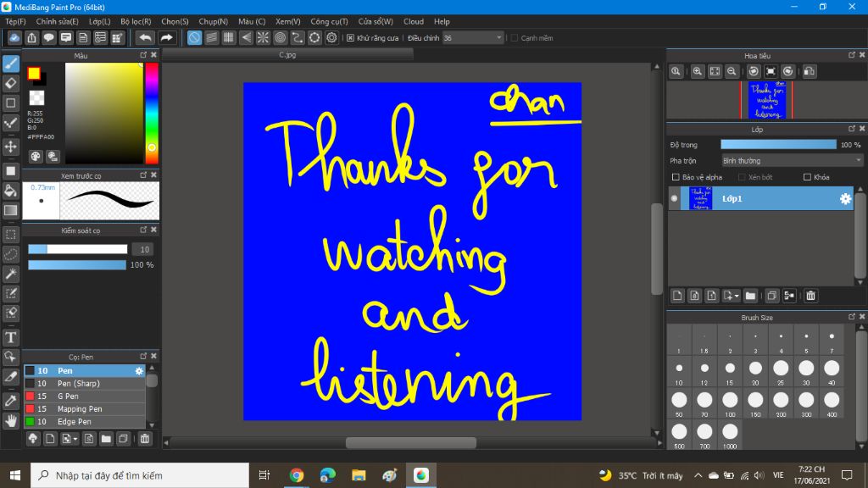Screen dimensions: 868x488
Task: Close the Màu color panel
Action: click(x=154, y=55)
